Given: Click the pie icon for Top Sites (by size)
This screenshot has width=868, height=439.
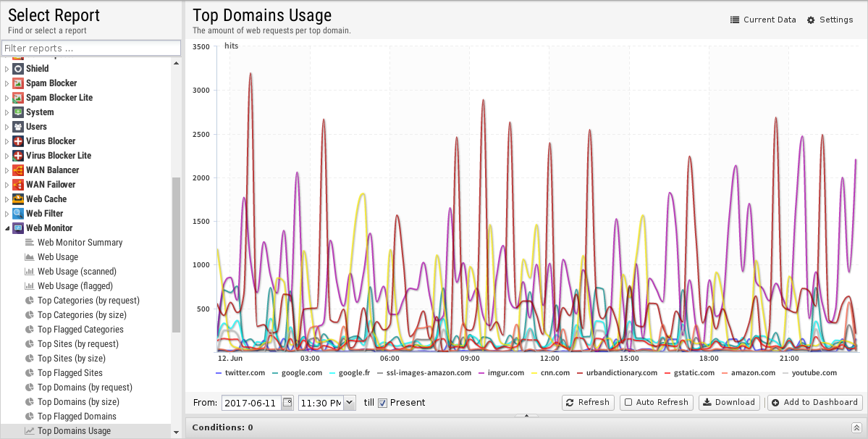Looking at the screenshot, I should [x=30, y=358].
